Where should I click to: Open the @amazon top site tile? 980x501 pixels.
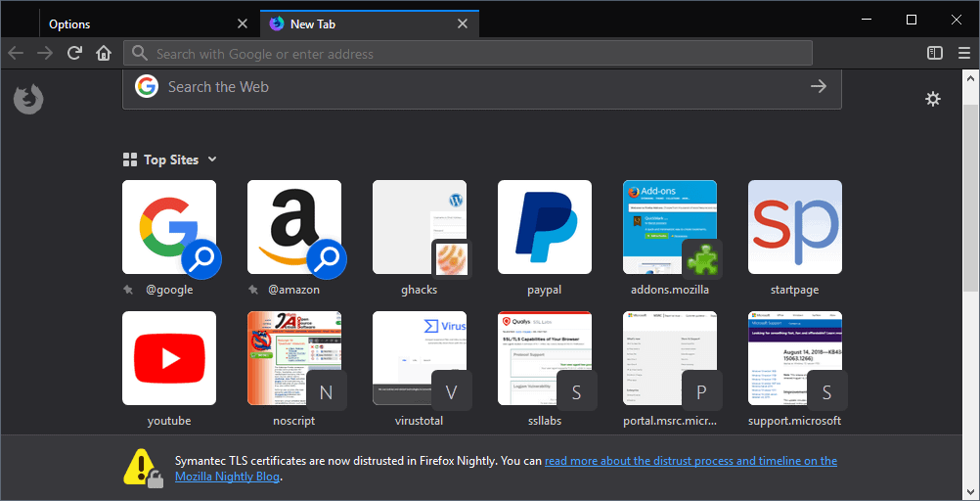[x=294, y=227]
